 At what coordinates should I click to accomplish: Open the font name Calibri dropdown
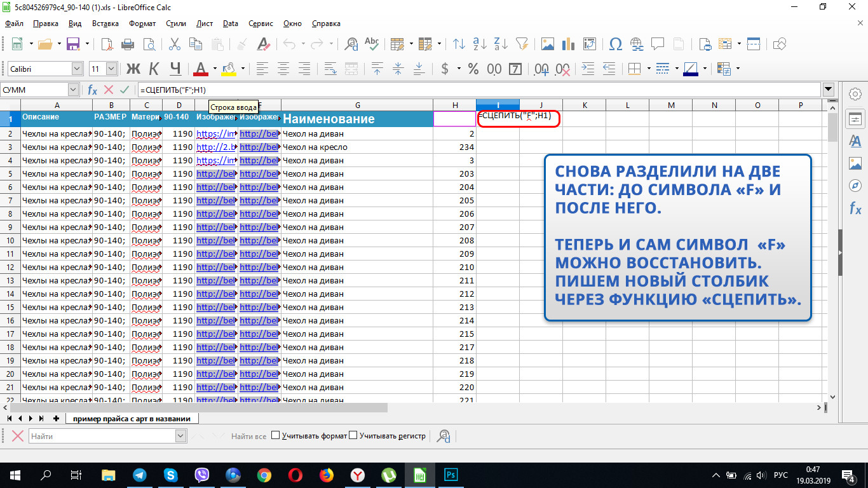tap(78, 69)
